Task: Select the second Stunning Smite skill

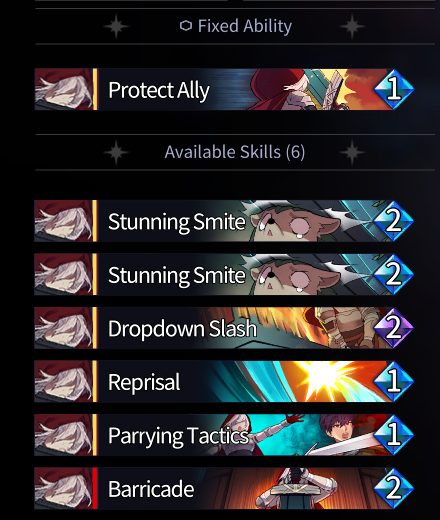Action: (x=224, y=274)
